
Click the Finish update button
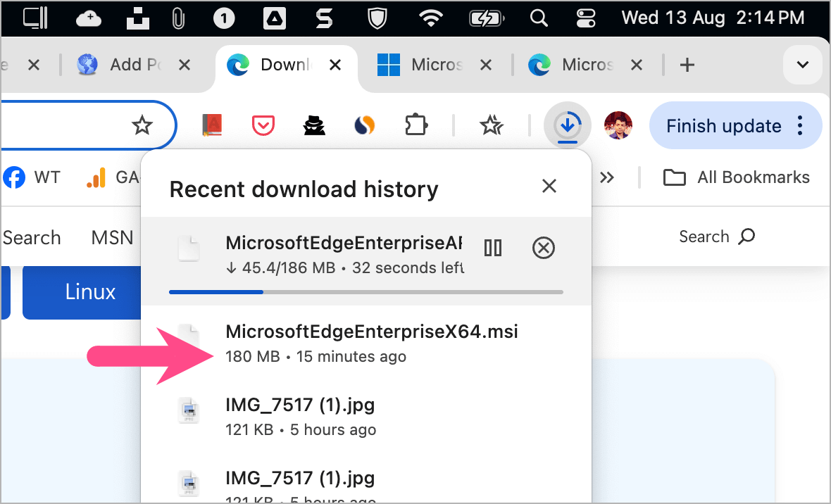(724, 125)
